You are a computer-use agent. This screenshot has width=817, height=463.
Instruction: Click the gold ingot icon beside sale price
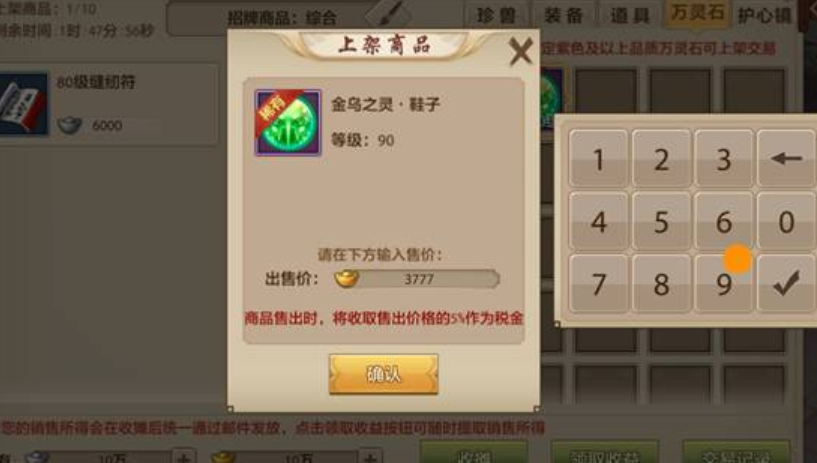click(x=346, y=278)
